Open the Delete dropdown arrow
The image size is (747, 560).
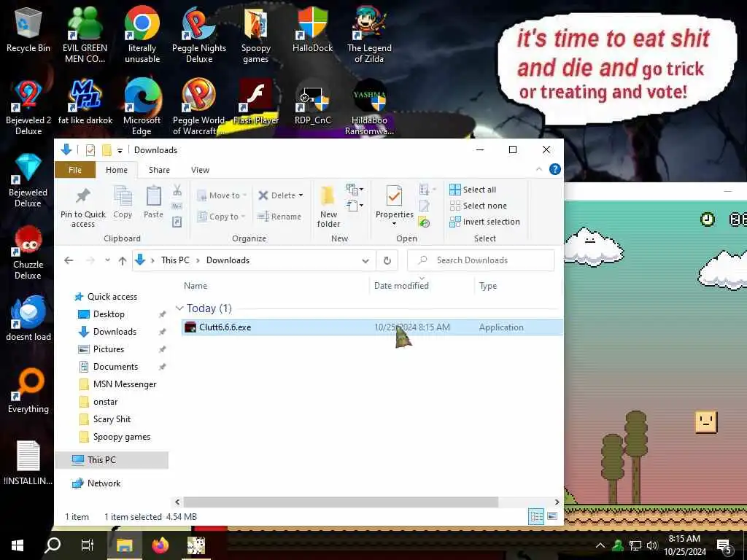click(301, 195)
